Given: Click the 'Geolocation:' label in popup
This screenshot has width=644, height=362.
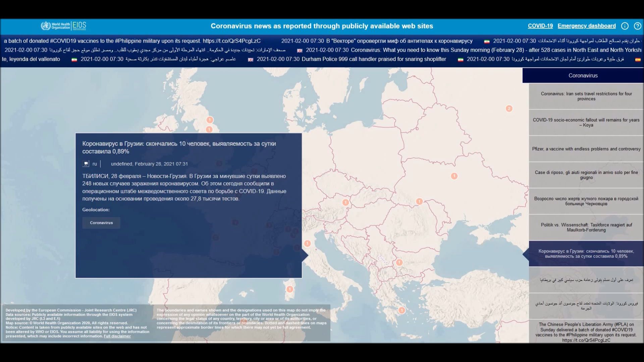Looking at the screenshot, I should pyautogui.click(x=96, y=210).
